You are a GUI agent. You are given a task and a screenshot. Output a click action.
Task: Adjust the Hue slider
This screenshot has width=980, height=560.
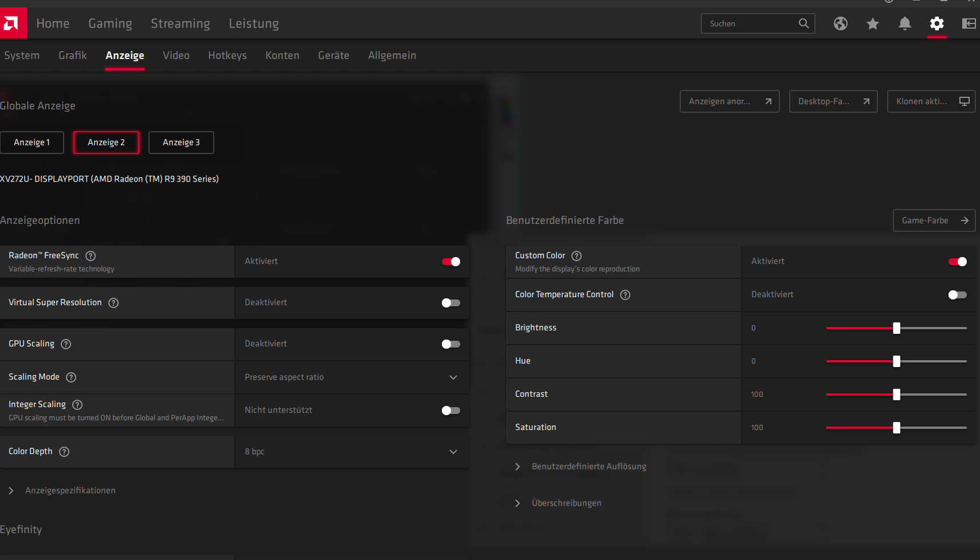coord(896,361)
